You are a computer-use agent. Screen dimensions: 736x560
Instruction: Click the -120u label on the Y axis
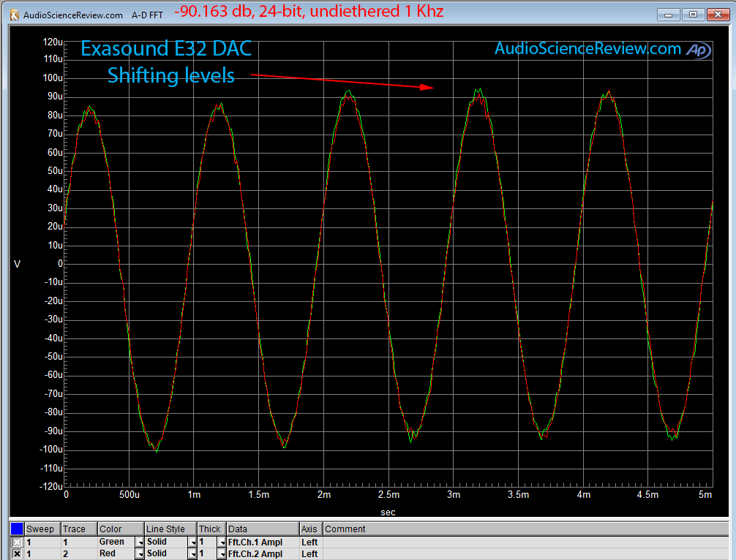(x=51, y=486)
